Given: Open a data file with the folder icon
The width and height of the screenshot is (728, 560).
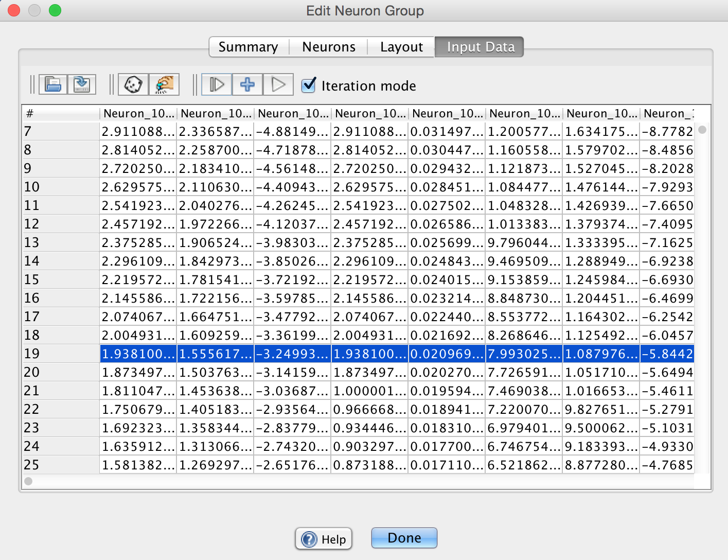Looking at the screenshot, I should pyautogui.click(x=53, y=84).
